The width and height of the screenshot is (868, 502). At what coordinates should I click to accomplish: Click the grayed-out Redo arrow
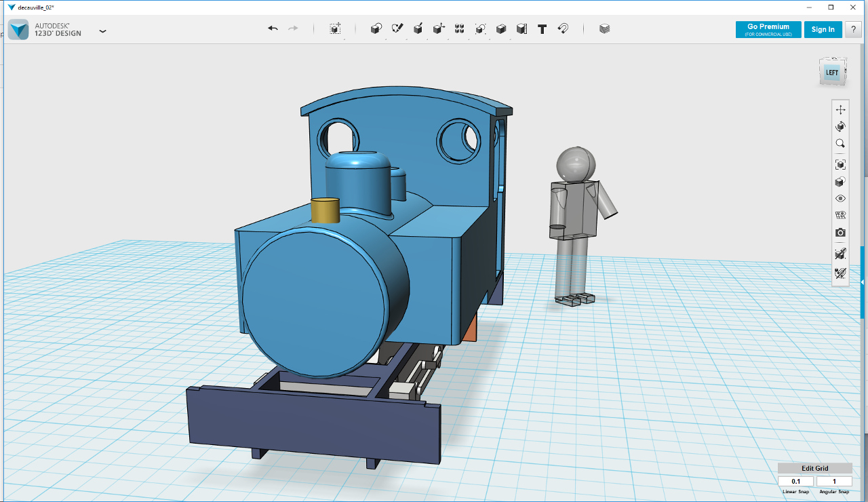click(x=293, y=28)
